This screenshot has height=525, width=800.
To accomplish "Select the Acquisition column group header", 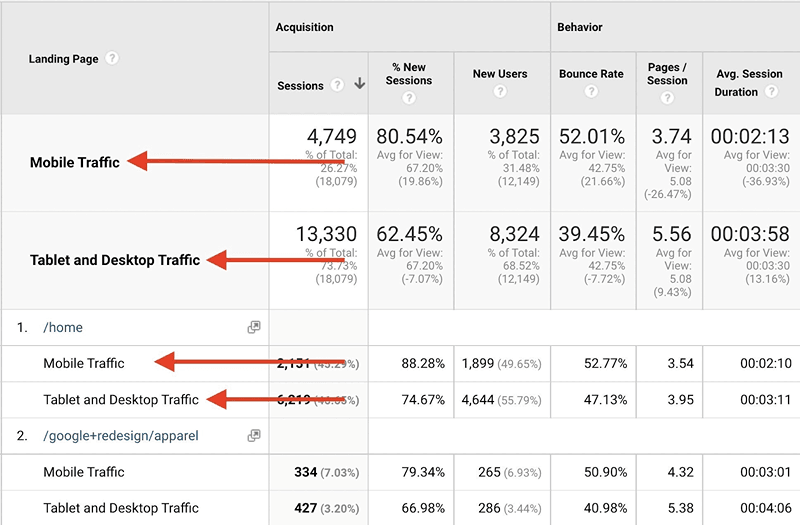I will 305,28.
